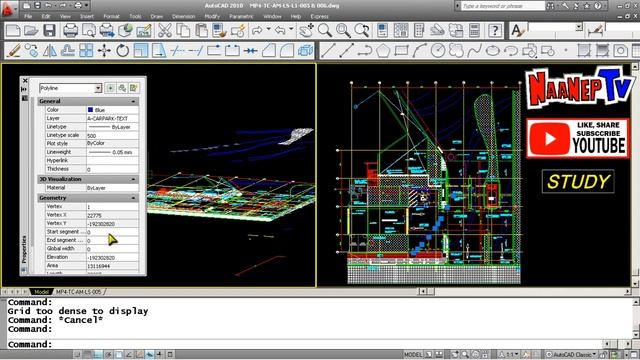
Task: Click the Layer value A-CARPARK-TEXT
Action: [112, 118]
